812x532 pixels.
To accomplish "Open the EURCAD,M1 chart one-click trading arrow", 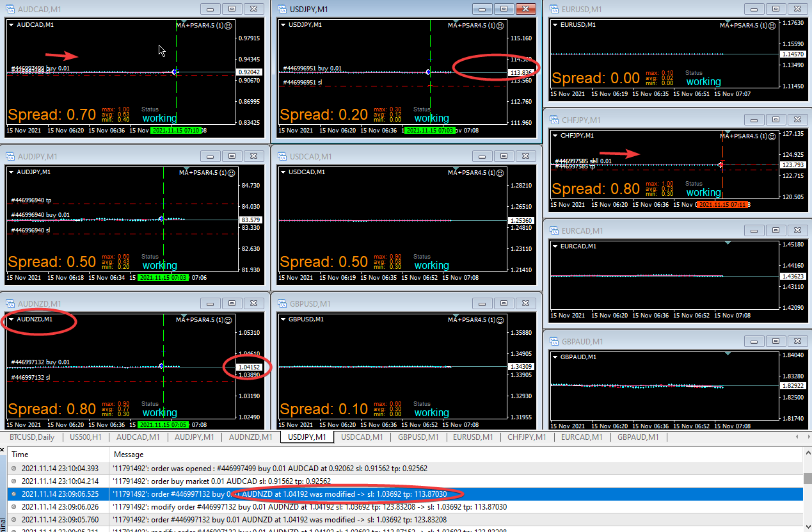I will [555, 246].
